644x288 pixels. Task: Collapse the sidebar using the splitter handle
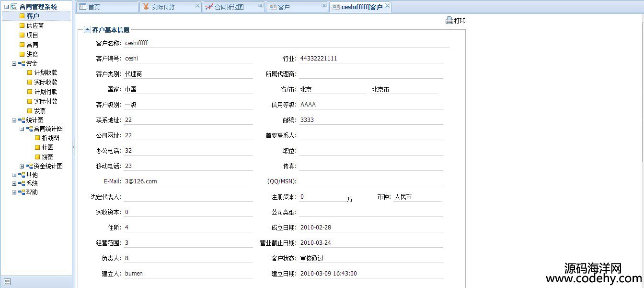pos(74,147)
